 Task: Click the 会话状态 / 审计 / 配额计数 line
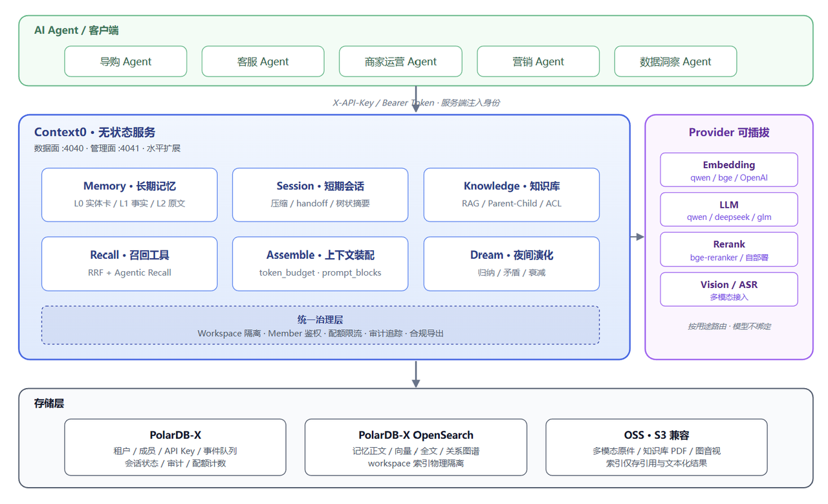[175, 463]
